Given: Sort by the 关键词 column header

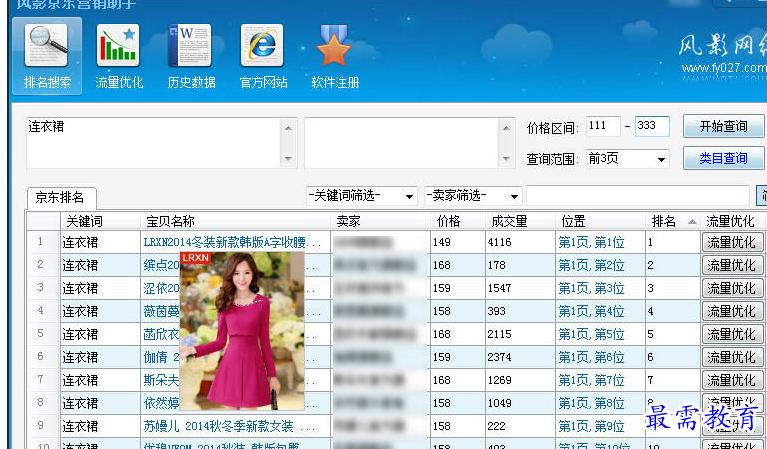Looking at the screenshot, I should point(100,222).
